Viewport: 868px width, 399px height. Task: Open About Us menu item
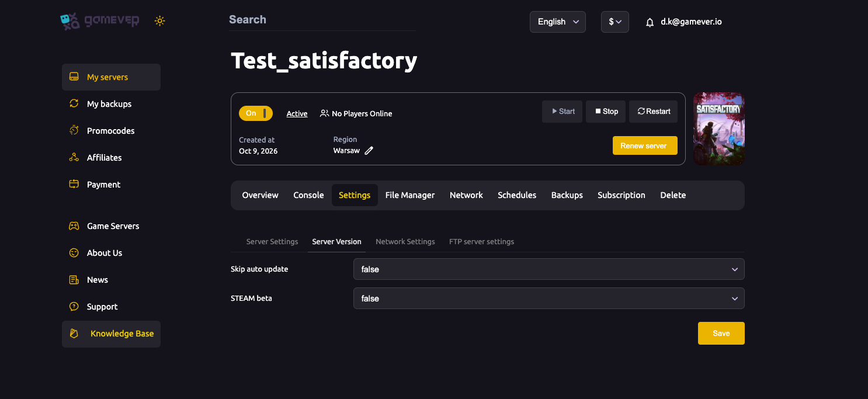111,253
